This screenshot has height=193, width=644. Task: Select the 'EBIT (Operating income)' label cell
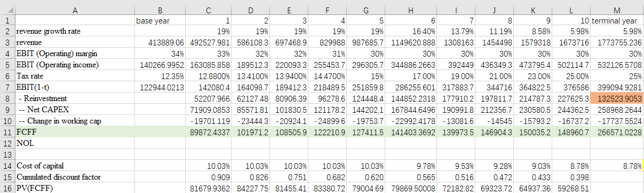tap(74, 65)
